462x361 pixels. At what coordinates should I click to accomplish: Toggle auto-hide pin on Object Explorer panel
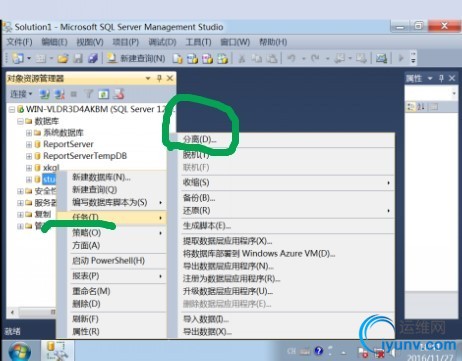click(159, 78)
